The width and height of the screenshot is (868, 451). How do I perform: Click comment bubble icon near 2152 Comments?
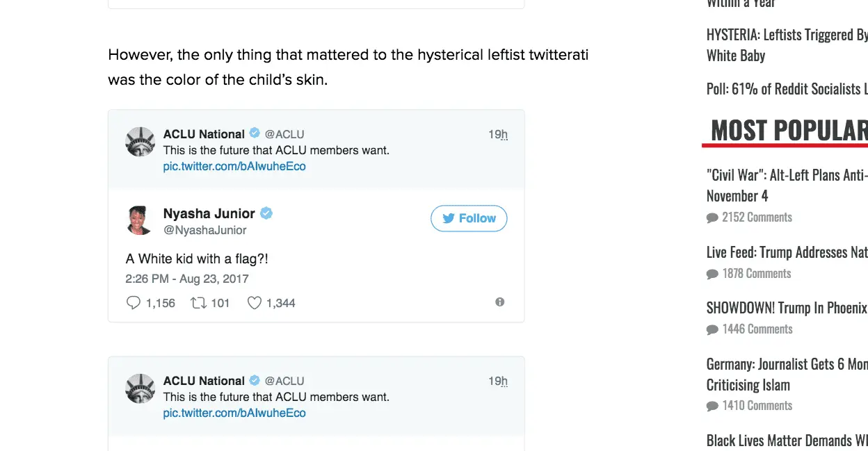tap(712, 218)
